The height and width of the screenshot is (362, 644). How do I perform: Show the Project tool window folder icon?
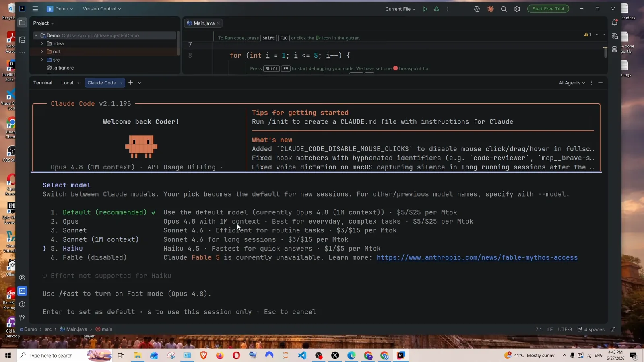pos(22,23)
